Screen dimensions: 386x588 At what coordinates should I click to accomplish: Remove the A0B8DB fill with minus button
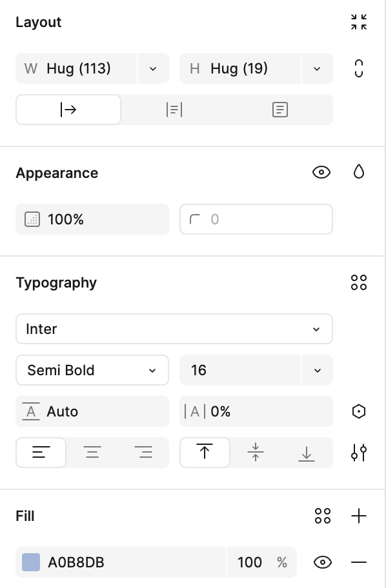click(x=359, y=562)
